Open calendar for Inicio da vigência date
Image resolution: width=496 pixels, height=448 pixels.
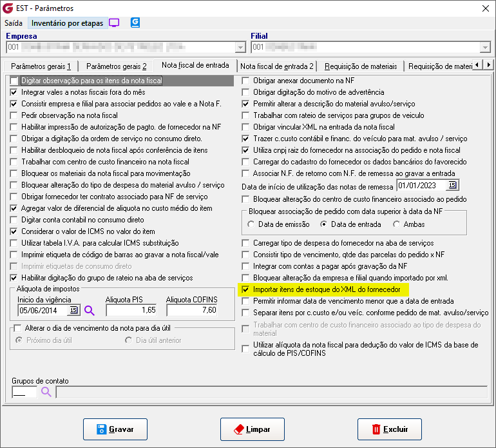pyautogui.click(x=73, y=310)
